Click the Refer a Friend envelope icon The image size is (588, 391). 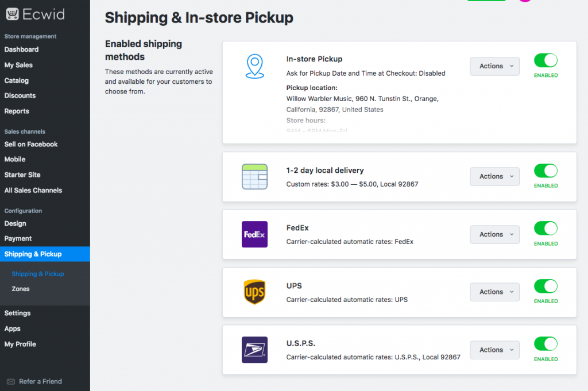(11, 381)
